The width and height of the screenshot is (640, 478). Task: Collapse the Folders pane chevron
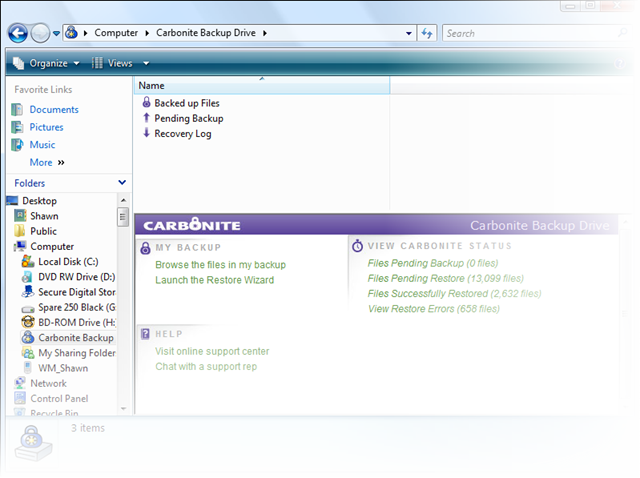pyautogui.click(x=122, y=182)
